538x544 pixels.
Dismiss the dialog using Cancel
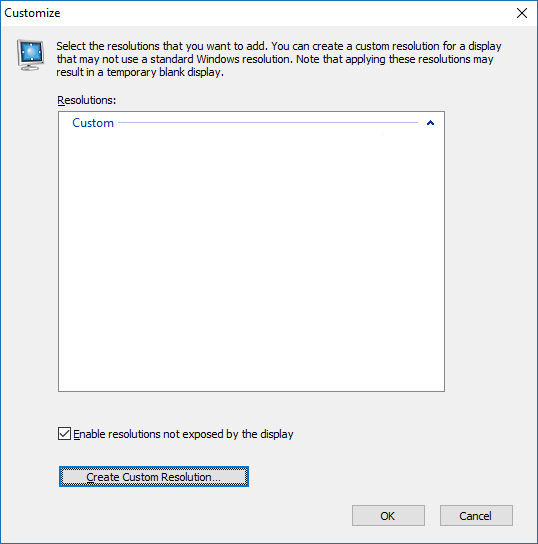click(476, 516)
